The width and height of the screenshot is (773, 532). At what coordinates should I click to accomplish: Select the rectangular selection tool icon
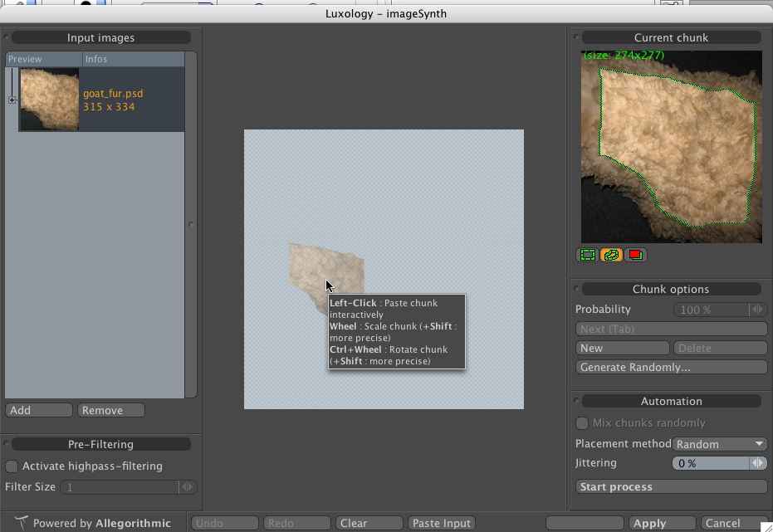[x=588, y=255]
